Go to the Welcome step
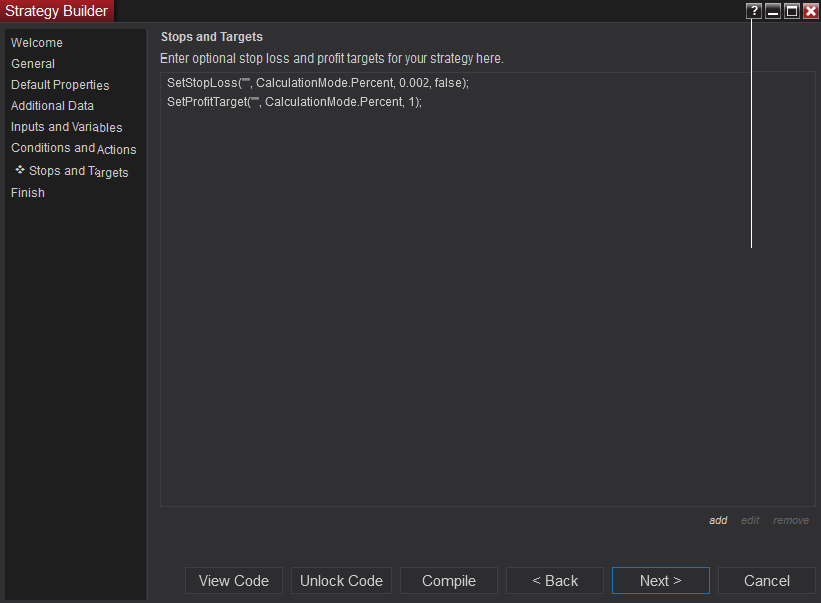The height and width of the screenshot is (603, 821). (x=37, y=43)
